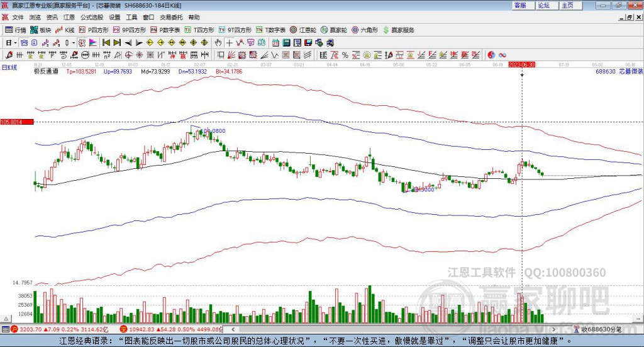Image resolution: width=644 pixels, height=347 pixels.
Task: Click the 论坛 forum button
Action: pos(547,5)
